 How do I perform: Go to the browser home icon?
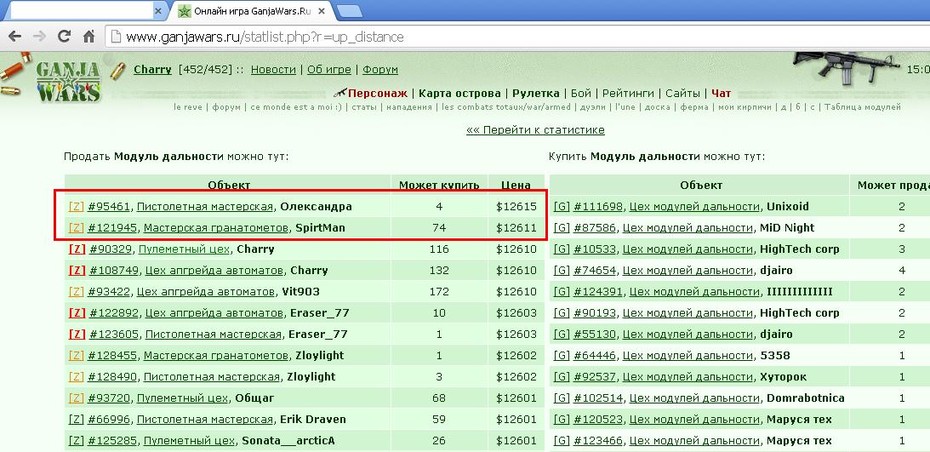[89, 36]
